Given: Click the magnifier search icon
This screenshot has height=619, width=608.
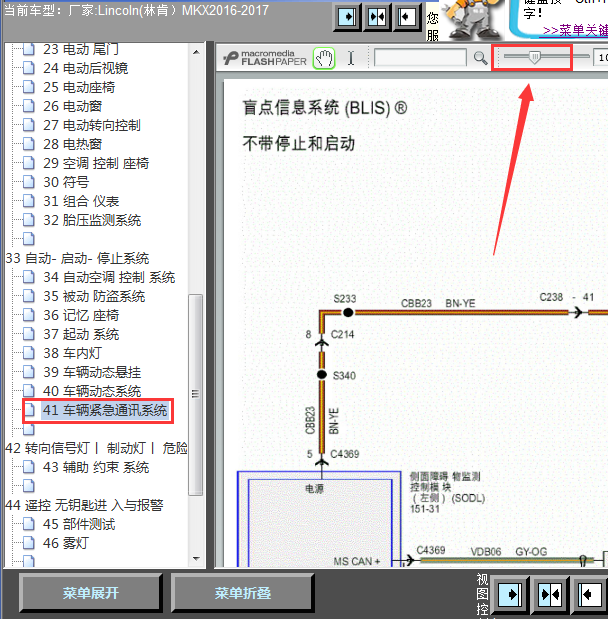Looking at the screenshot, I should [480, 58].
